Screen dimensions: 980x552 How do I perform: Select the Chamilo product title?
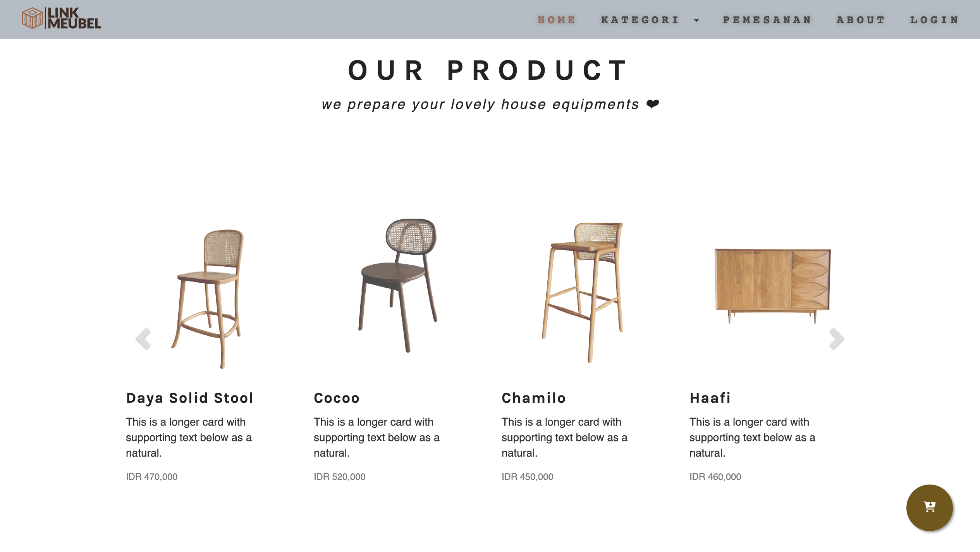point(533,398)
